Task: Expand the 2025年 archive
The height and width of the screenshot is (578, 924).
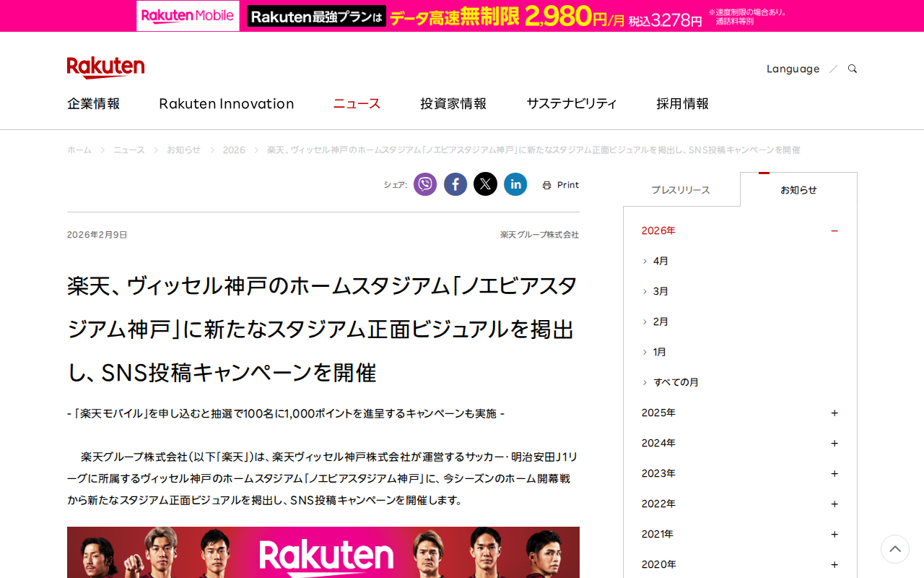Action: [x=834, y=413]
